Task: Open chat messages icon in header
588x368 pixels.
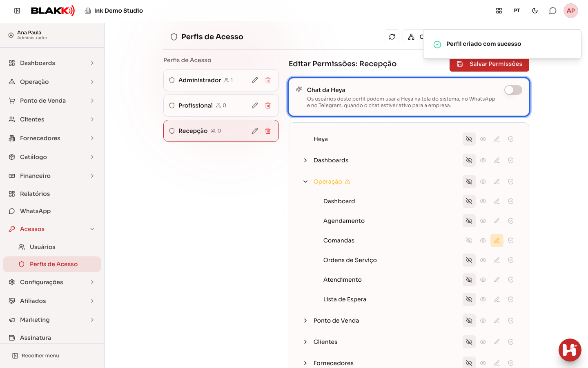Action: 553,11
